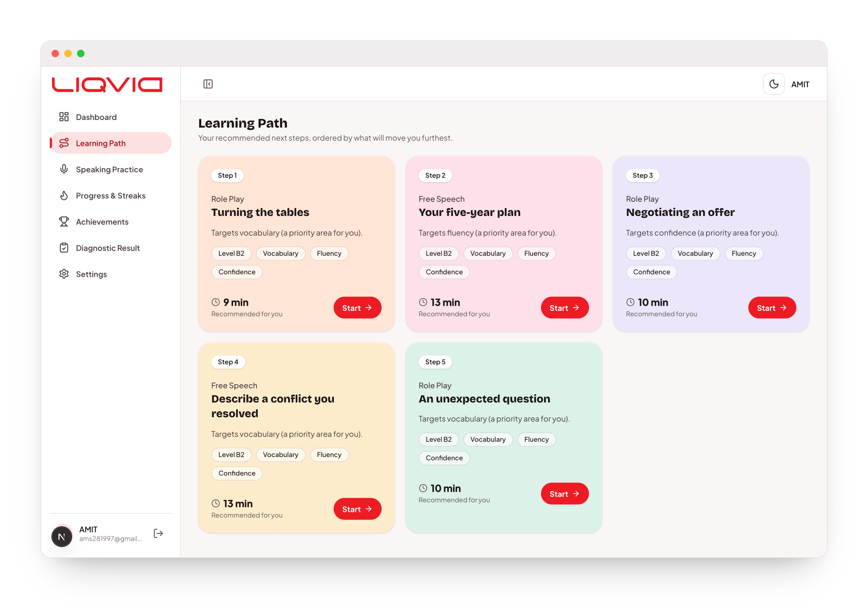
Task: Click the clock icon beside 9 min
Action: (216, 302)
